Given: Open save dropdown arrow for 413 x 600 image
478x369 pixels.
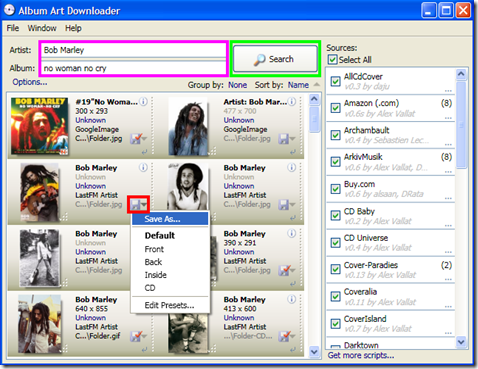Looking at the screenshot, I should click(292, 336).
